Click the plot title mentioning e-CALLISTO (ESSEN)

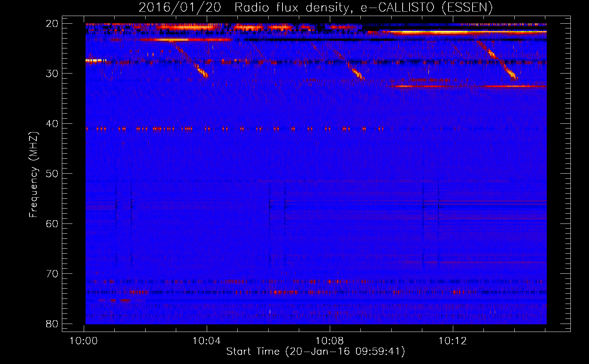tap(316, 7)
